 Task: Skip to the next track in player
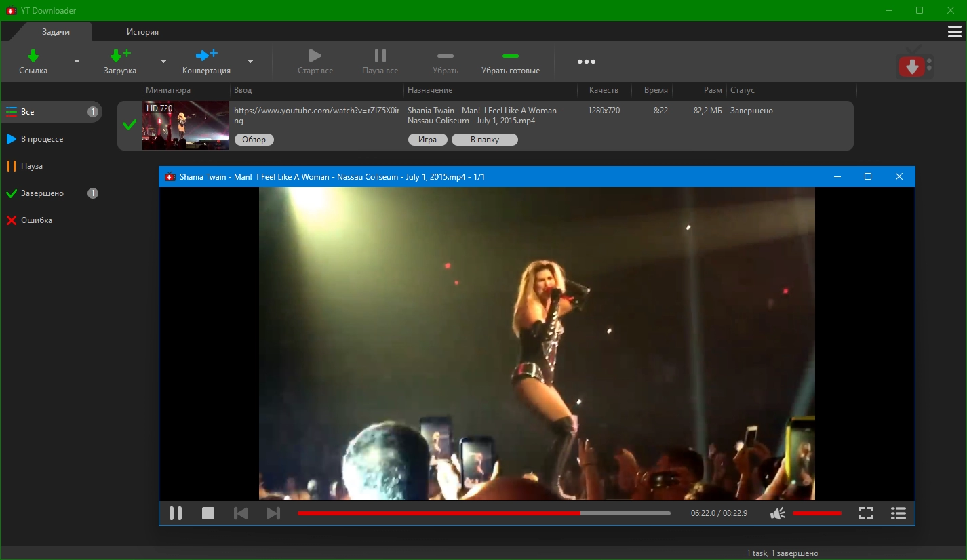(x=273, y=513)
